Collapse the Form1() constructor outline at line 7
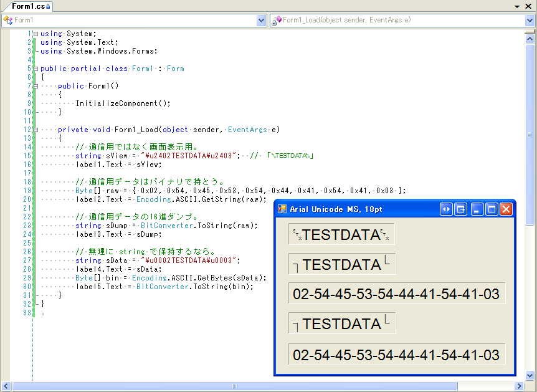The width and height of the screenshot is (537, 392). (x=36, y=87)
